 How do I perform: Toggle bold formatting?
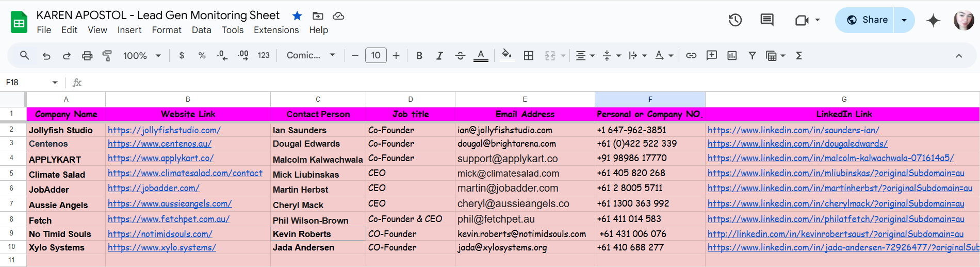[x=419, y=56]
